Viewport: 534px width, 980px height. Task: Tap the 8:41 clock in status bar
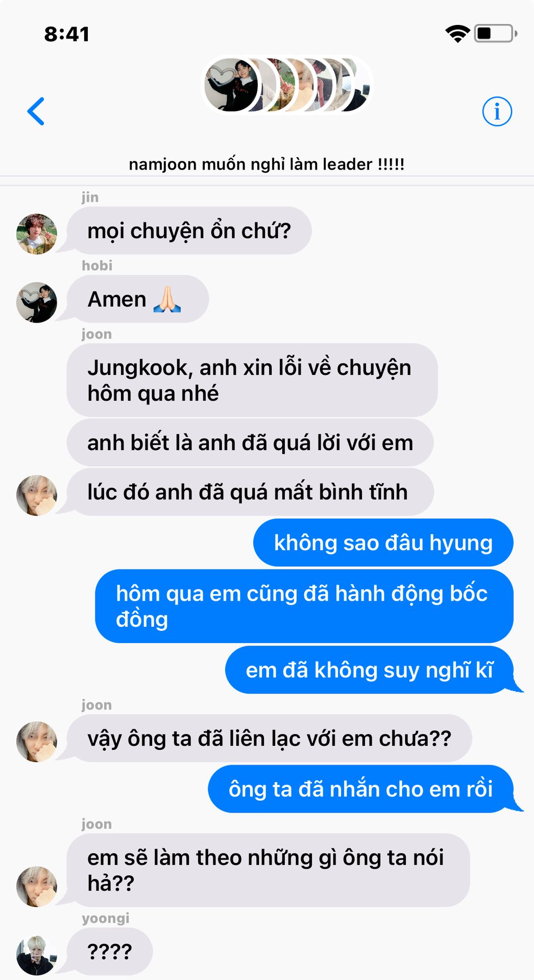coord(67,34)
